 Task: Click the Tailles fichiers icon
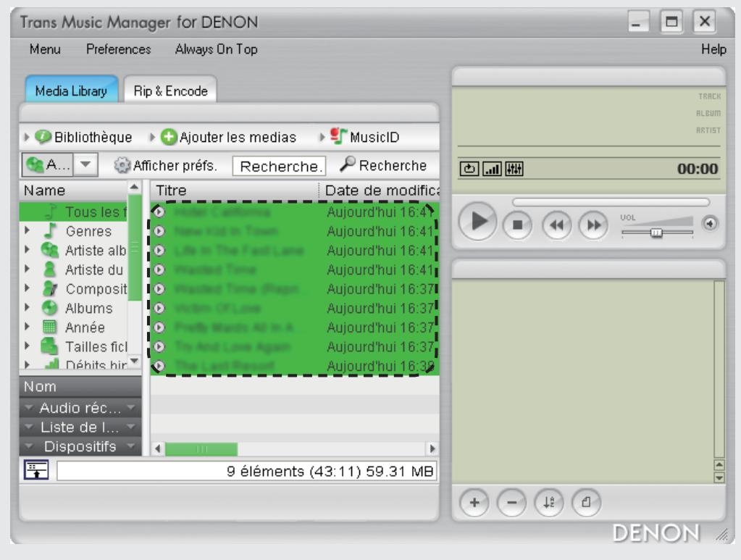[x=49, y=346]
